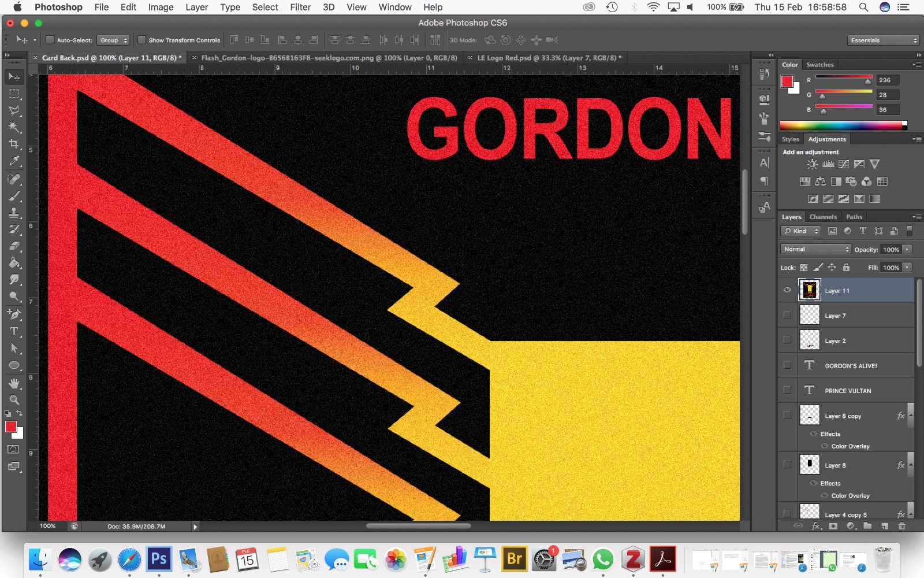This screenshot has height=578, width=924.
Task: Switch to the Channels tab
Action: click(x=823, y=217)
